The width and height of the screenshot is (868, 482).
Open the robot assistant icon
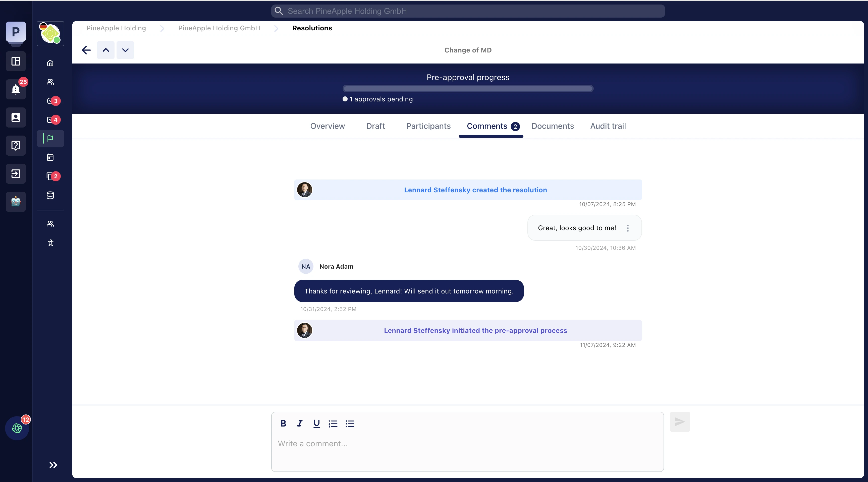pos(16,202)
